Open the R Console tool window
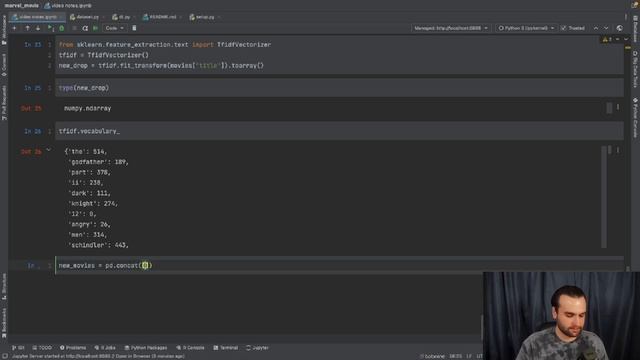Image resolution: width=640 pixels, height=360 pixels. pos(190,348)
